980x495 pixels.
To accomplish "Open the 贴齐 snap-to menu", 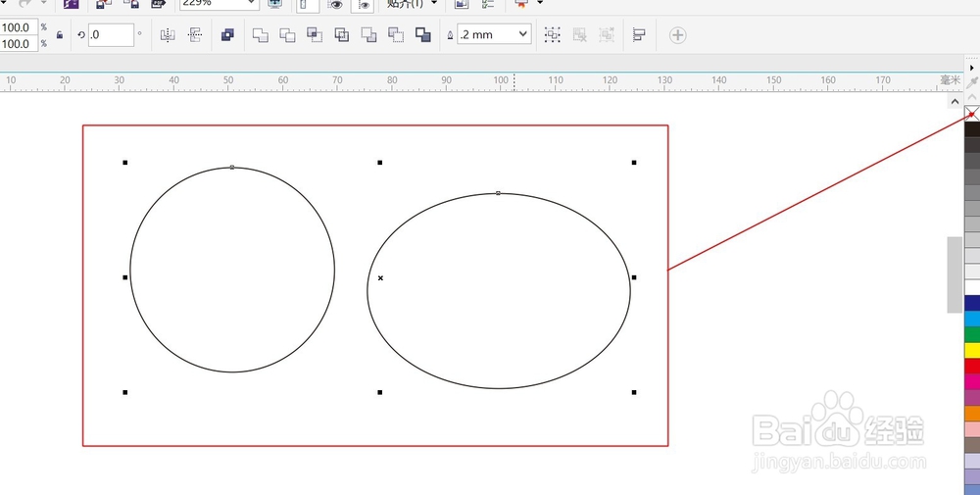I will click(x=412, y=3).
